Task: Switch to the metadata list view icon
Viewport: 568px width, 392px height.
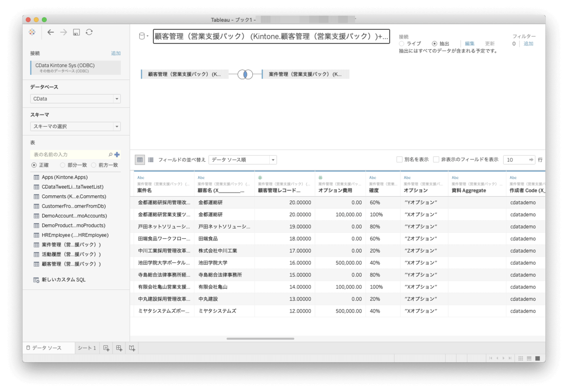Action: point(151,160)
